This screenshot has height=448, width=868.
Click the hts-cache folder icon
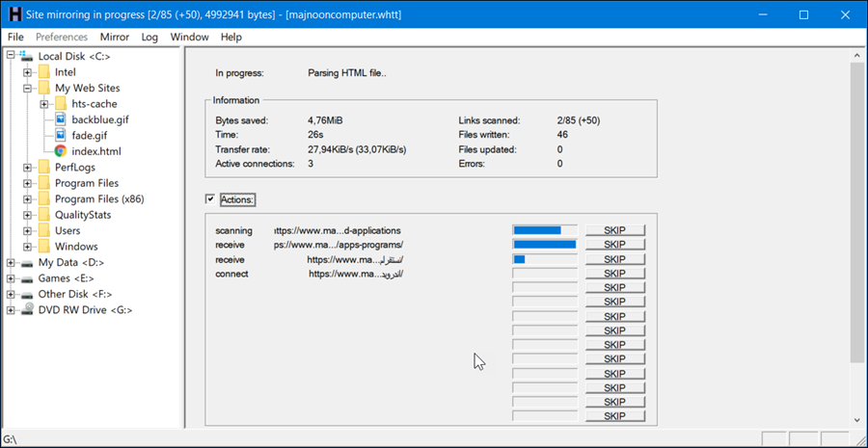(61, 103)
